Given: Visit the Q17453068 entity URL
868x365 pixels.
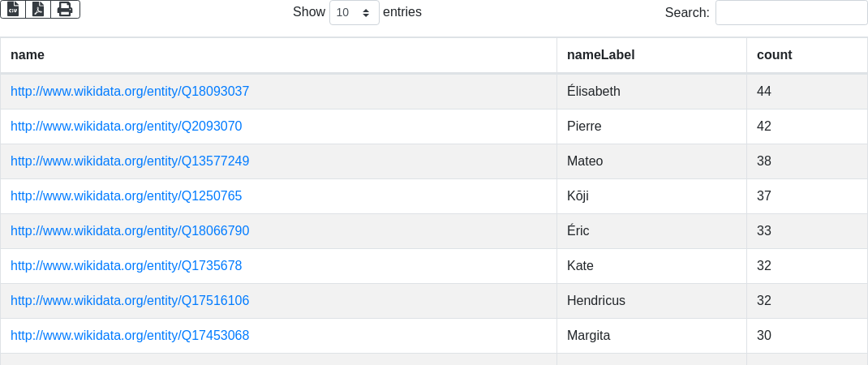Looking at the screenshot, I should tap(130, 336).
